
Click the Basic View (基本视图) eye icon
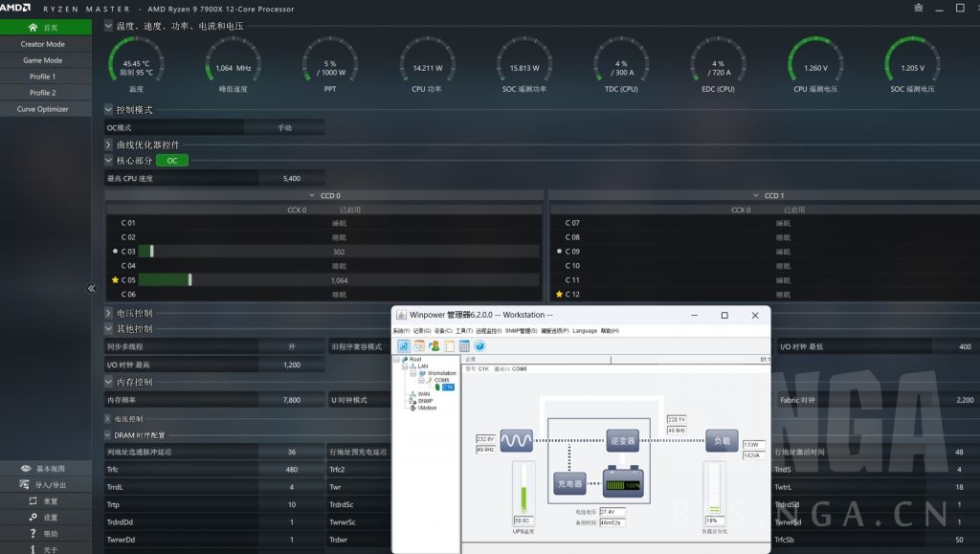26,469
